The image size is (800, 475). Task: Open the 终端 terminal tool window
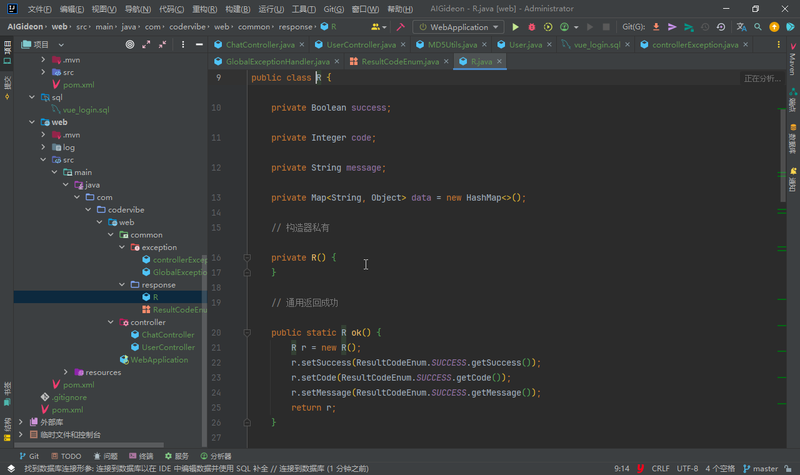[141, 456]
